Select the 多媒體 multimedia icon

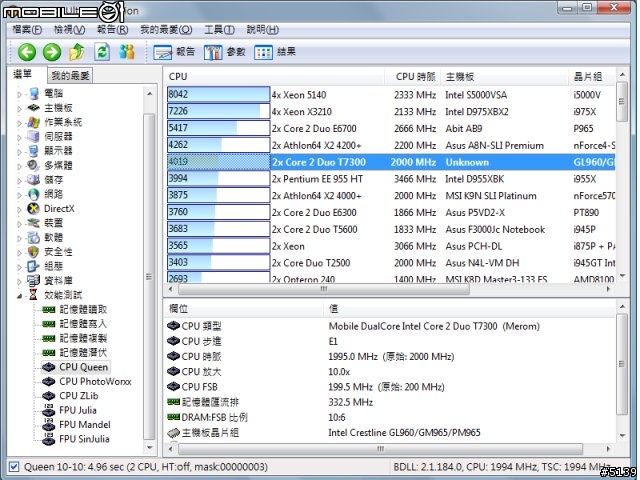[33, 165]
